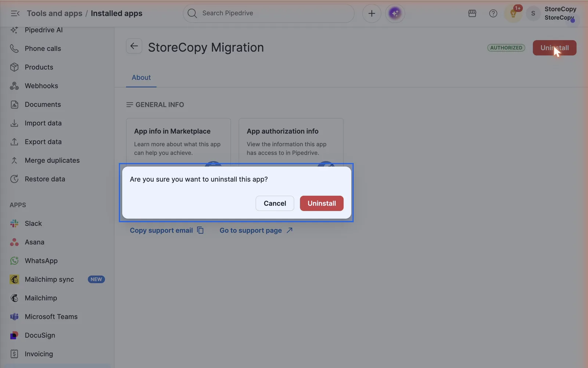Open the Marketplace store icon
Image resolution: width=588 pixels, height=368 pixels.
472,13
